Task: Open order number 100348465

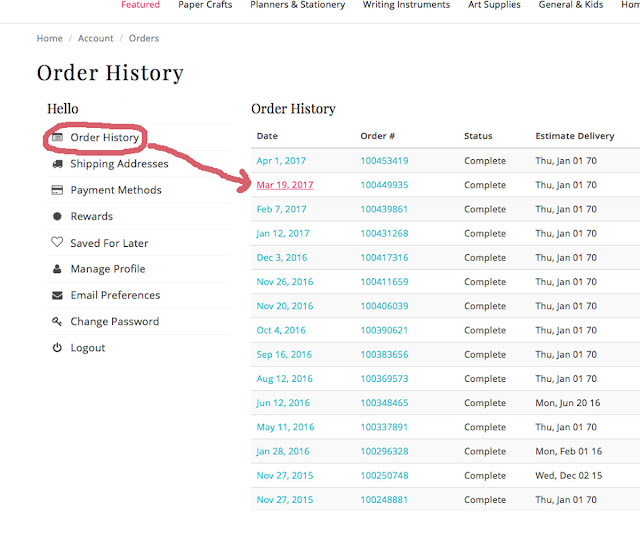Action: click(384, 403)
